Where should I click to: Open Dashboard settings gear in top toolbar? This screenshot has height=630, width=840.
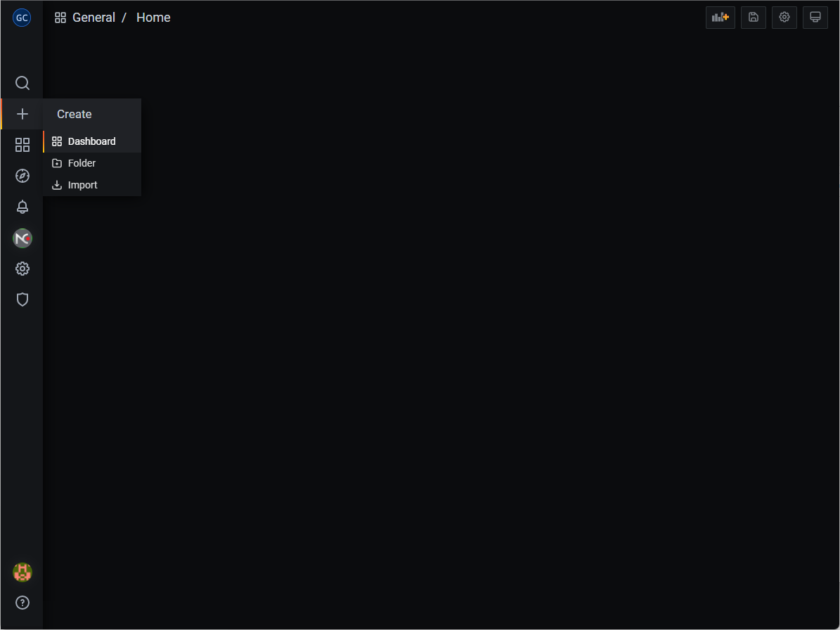784,18
